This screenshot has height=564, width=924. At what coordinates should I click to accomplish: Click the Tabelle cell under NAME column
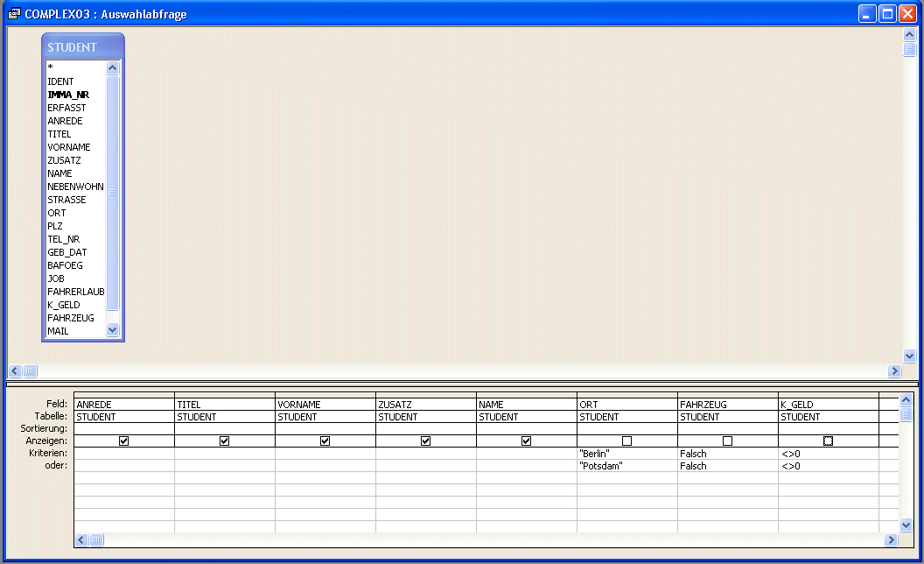[527, 417]
